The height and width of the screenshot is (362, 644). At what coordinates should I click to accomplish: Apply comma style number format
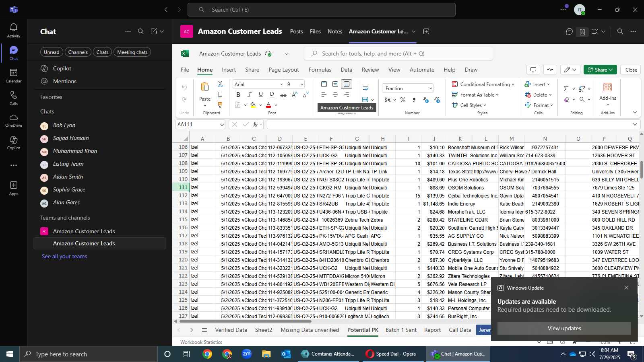(x=414, y=100)
